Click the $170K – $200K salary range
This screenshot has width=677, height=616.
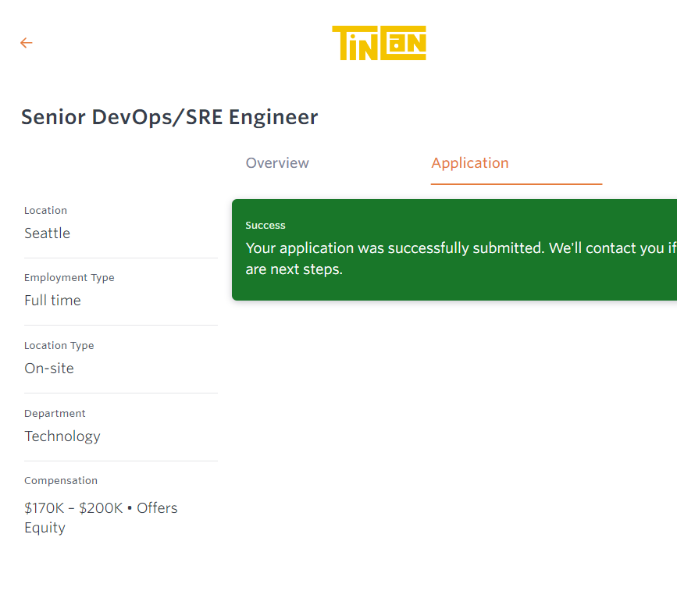[73, 508]
